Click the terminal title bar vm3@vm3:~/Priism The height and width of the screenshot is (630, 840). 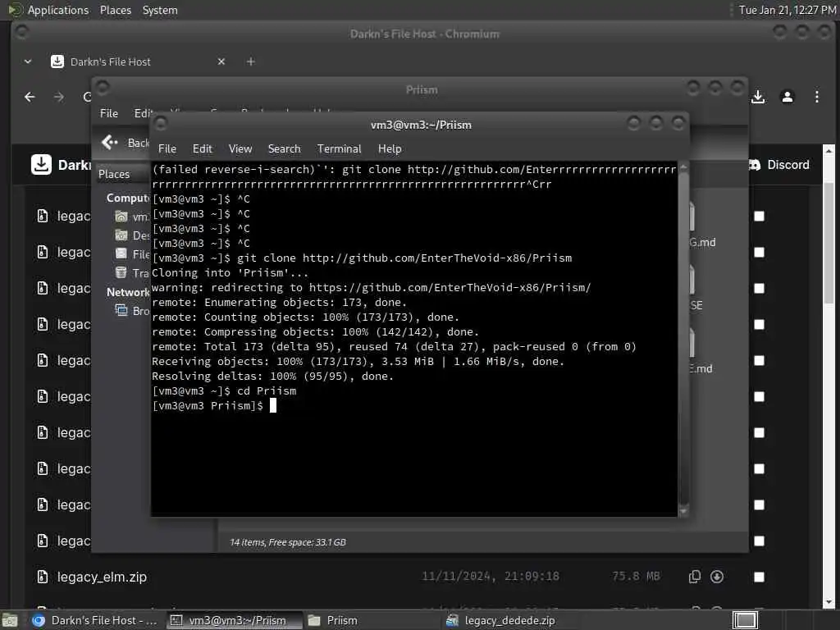[x=421, y=125]
